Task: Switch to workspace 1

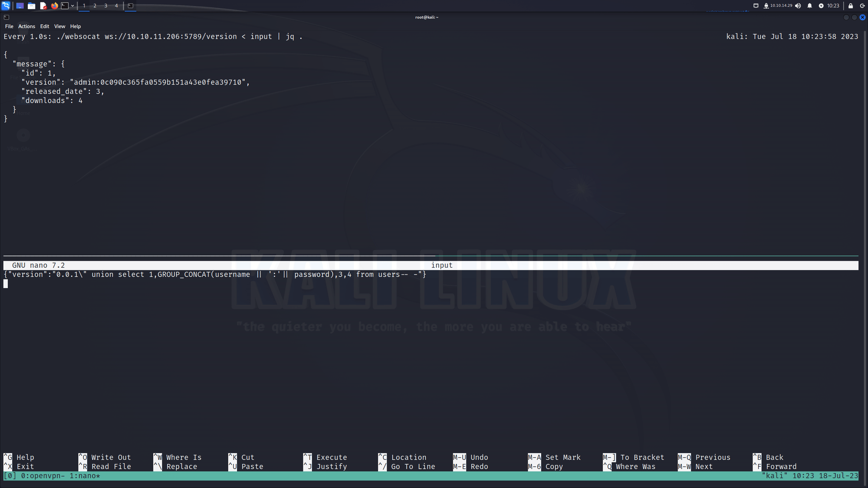Action: coord(84,6)
